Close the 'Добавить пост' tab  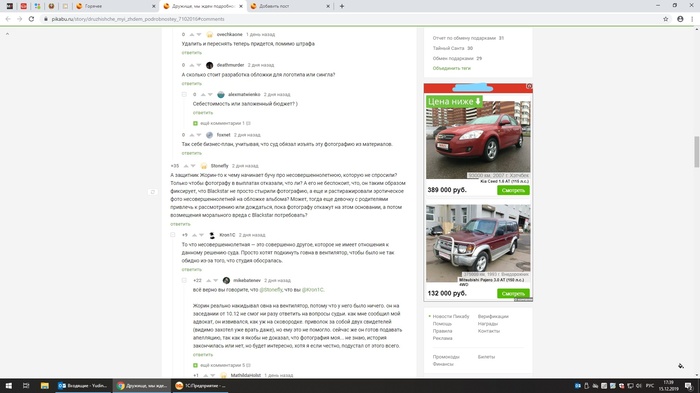click(x=328, y=6)
